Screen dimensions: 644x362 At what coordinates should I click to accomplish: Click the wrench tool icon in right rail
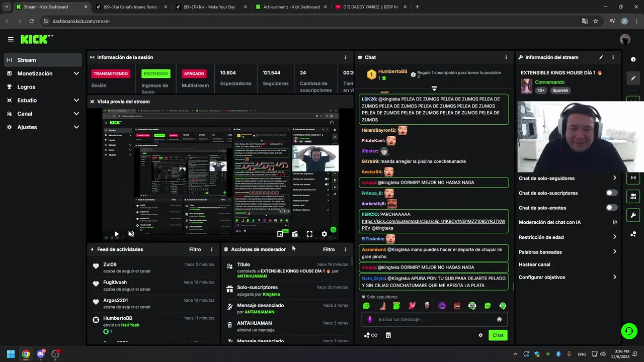pos(633,215)
